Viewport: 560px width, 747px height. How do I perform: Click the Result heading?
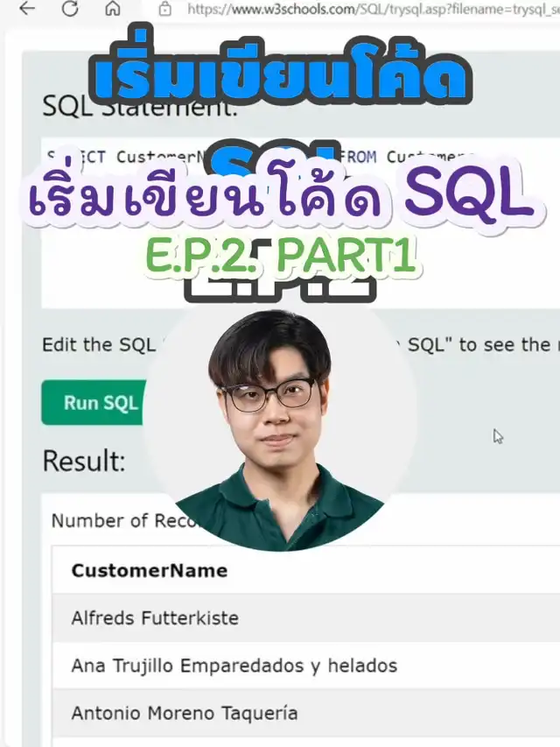tap(84, 461)
